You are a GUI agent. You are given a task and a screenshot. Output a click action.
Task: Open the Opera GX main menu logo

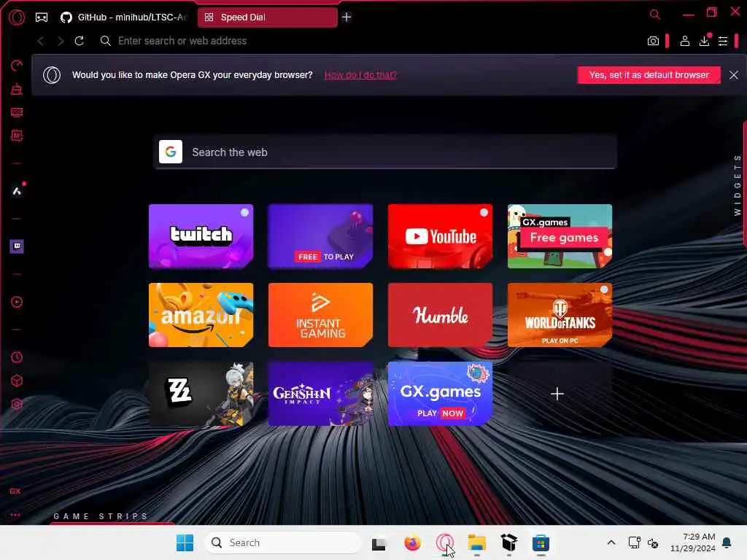(x=17, y=17)
